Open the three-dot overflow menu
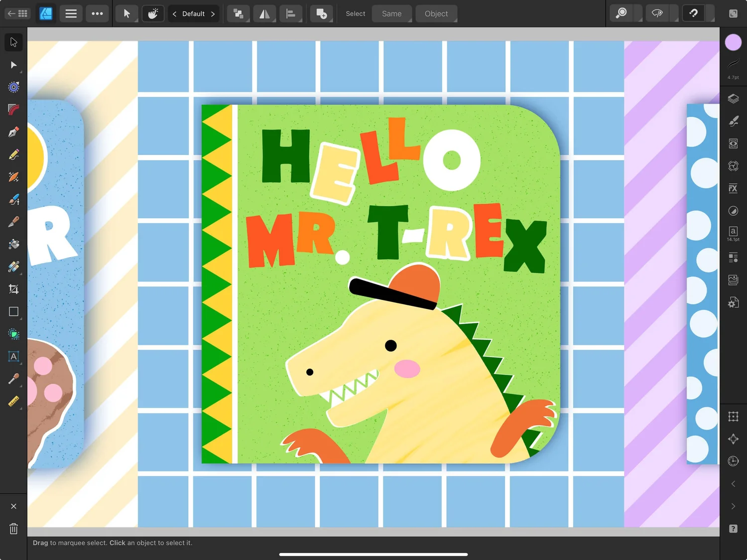Viewport: 747px width, 560px height. coord(97,13)
